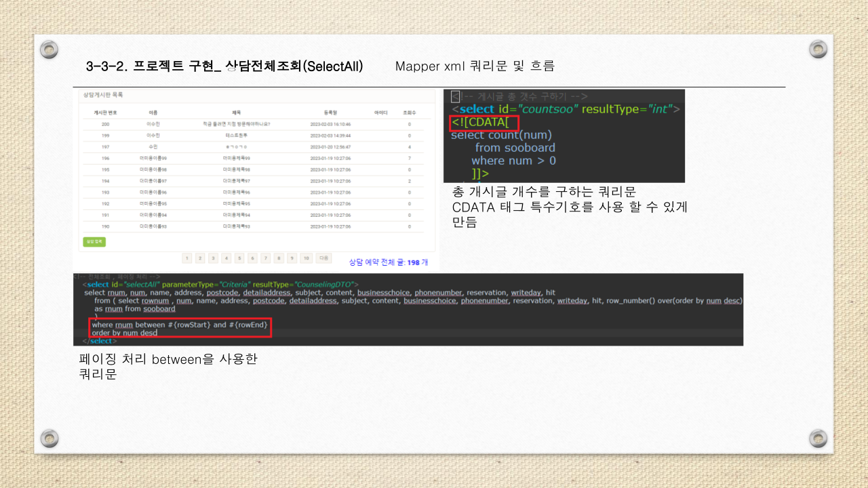Sort by the 등록일 column header

(x=330, y=111)
